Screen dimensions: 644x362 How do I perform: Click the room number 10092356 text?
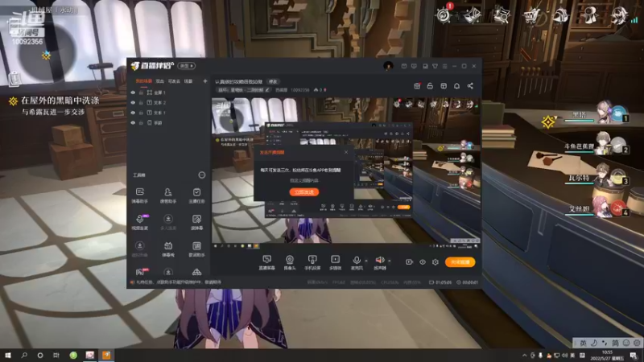tap(299, 90)
